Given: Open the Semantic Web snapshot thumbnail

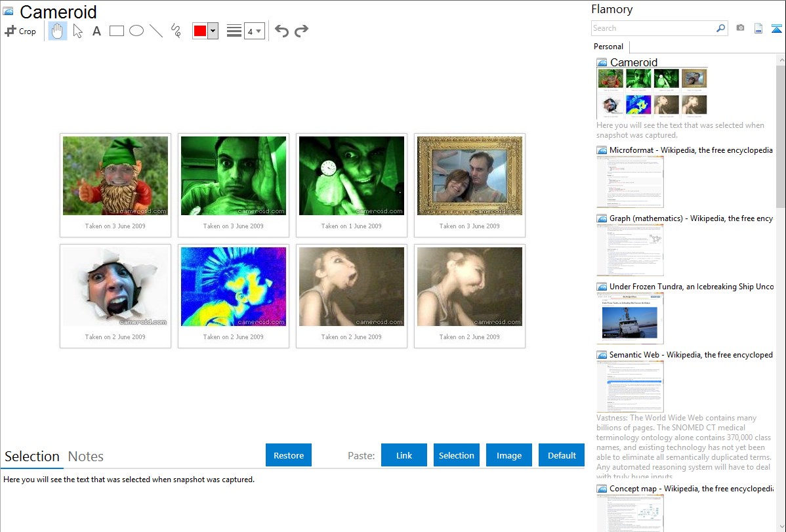Looking at the screenshot, I should click(x=630, y=386).
